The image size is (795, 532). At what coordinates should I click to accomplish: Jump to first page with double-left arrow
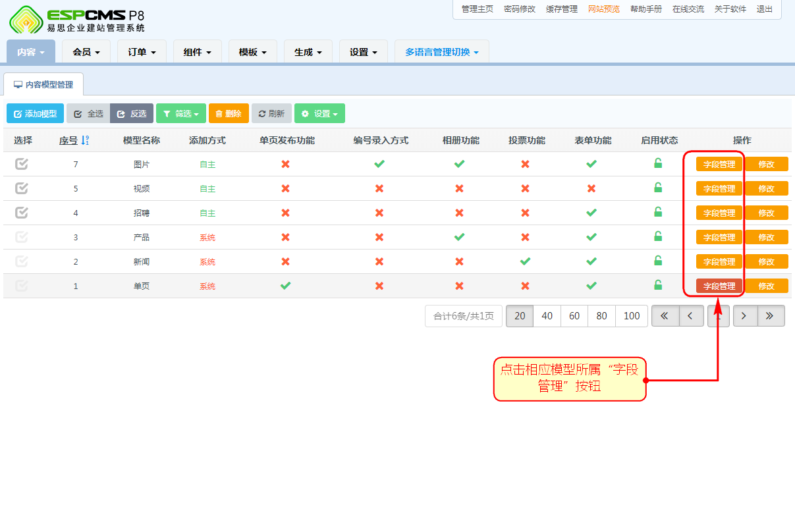pyautogui.click(x=665, y=316)
